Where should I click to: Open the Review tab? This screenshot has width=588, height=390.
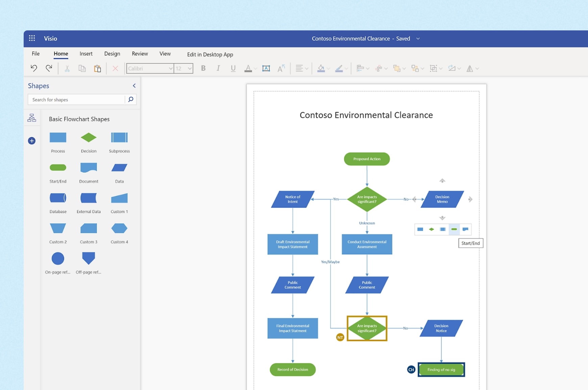pyautogui.click(x=140, y=54)
